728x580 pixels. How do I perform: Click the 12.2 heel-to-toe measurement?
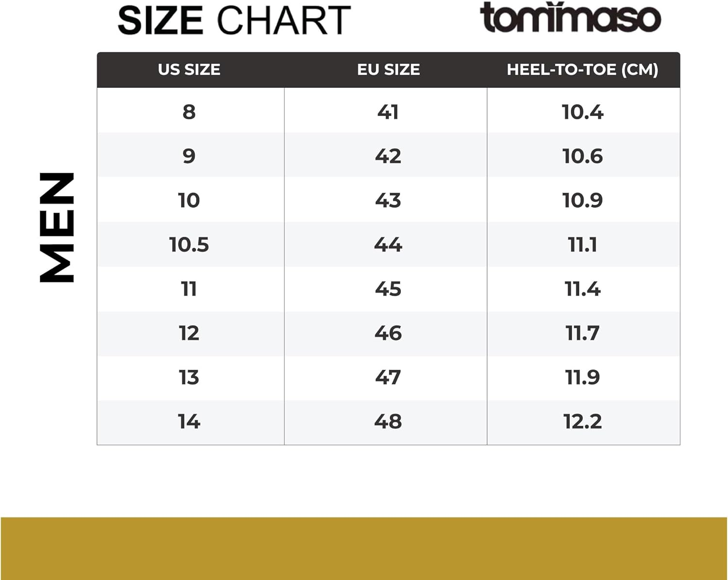click(x=582, y=421)
